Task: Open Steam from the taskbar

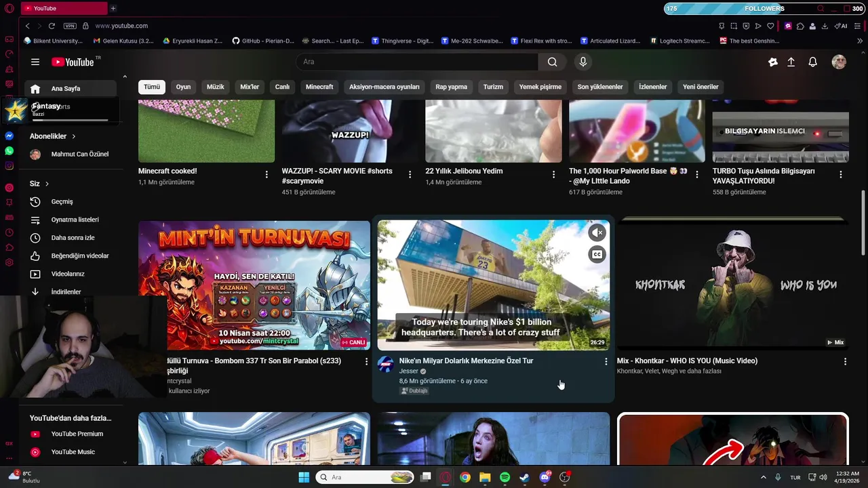Action: (524, 477)
